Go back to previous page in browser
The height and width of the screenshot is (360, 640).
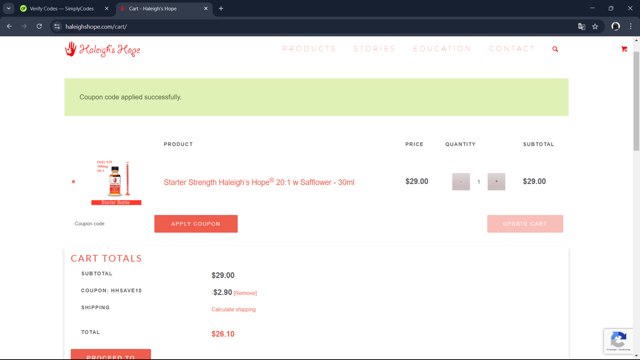9,27
